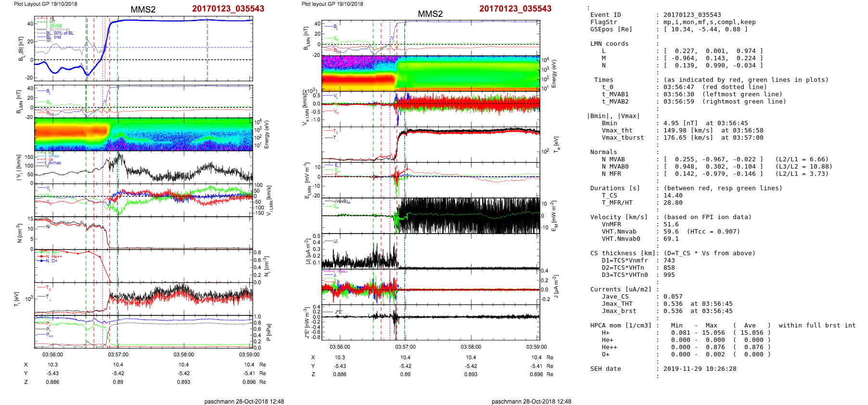Viewport: 868px width, 405px height.
Task: Click the MMS2 title above right plot
Action: pos(430,14)
